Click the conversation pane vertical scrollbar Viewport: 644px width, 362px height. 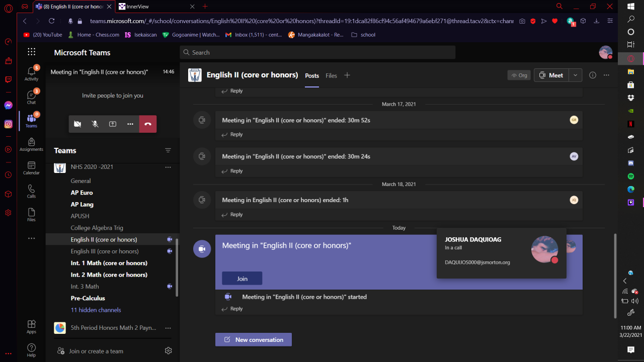(615, 276)
